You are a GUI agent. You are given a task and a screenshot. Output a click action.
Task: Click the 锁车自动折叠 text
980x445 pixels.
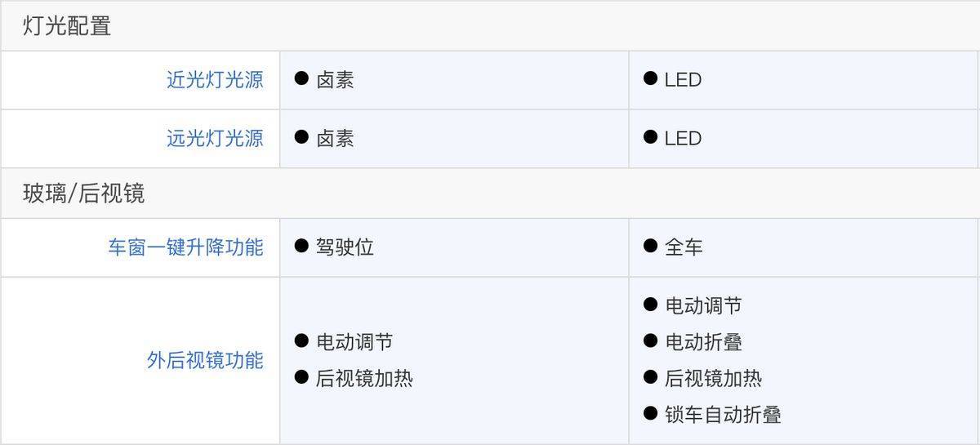(x=723, y=415)
